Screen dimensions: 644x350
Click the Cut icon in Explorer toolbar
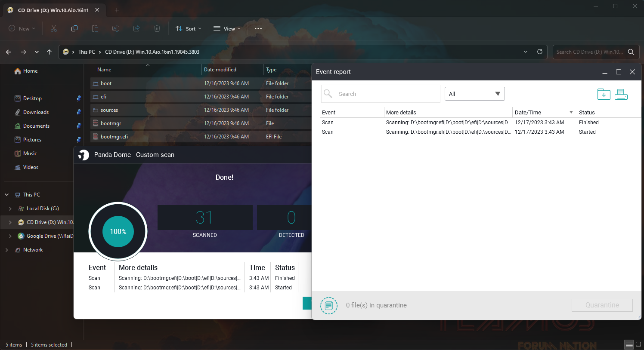[54, 28]
